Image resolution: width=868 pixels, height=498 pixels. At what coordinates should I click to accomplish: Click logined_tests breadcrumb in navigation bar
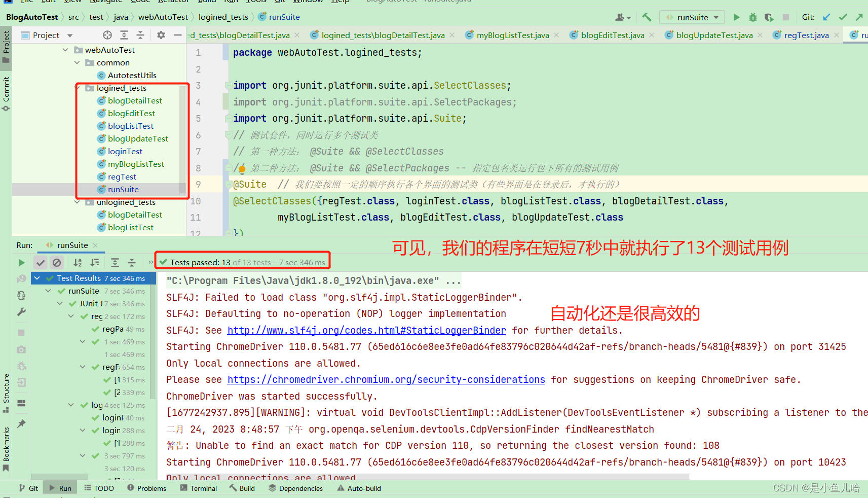coord(223,17)
